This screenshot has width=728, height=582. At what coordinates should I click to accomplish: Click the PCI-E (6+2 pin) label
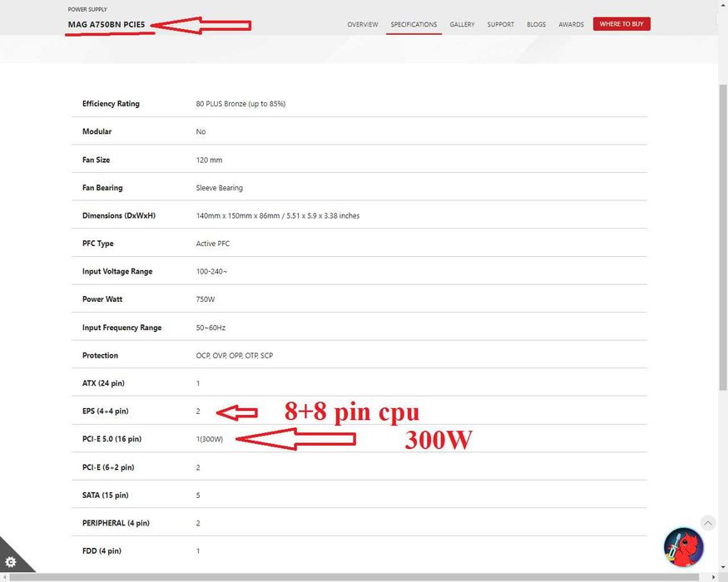(108, 467)
